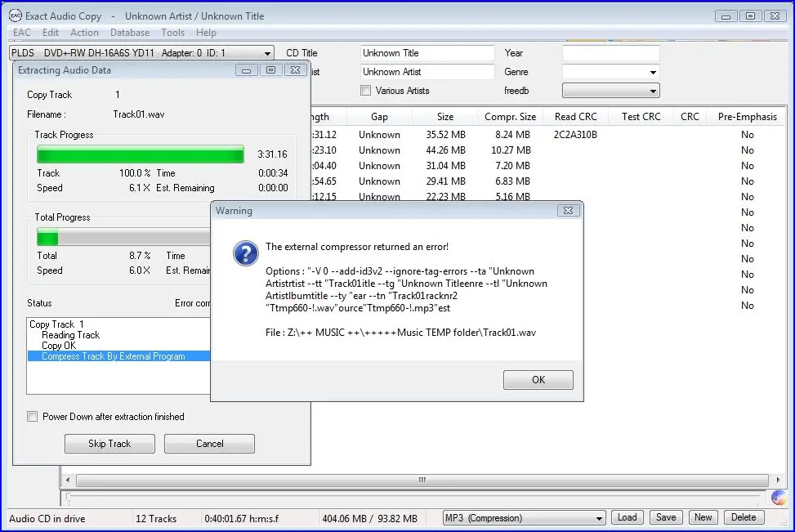Click the scroll right arrow of track list
Screen dimensions: 795x532
[x=779, y=480]
